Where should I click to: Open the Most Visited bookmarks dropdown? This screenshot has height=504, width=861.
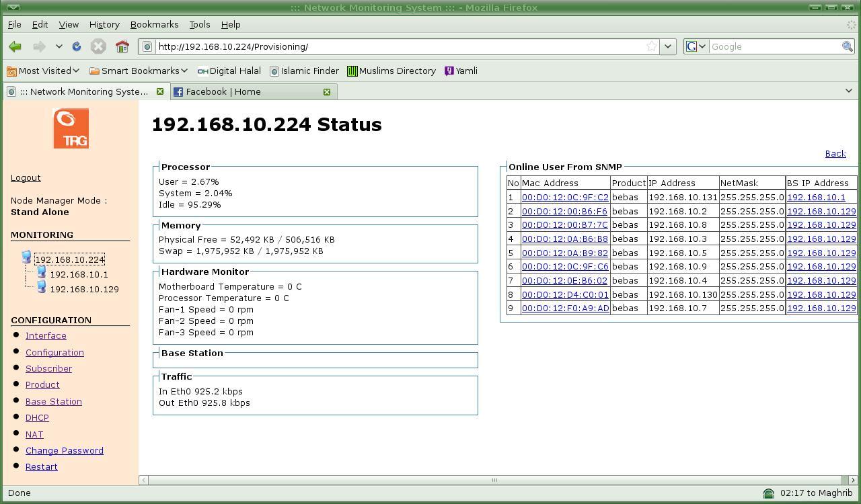click(43, 71)
